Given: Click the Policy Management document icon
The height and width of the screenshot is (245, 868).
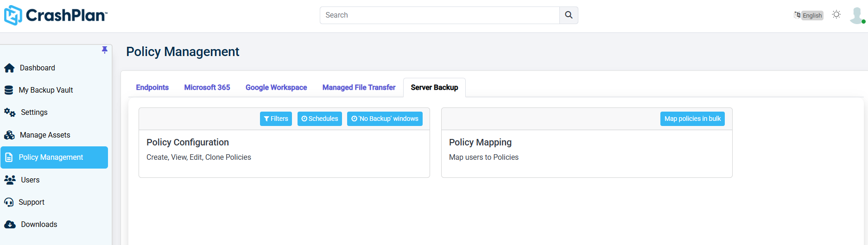Looking at the screenshot, I should (9, 157).
